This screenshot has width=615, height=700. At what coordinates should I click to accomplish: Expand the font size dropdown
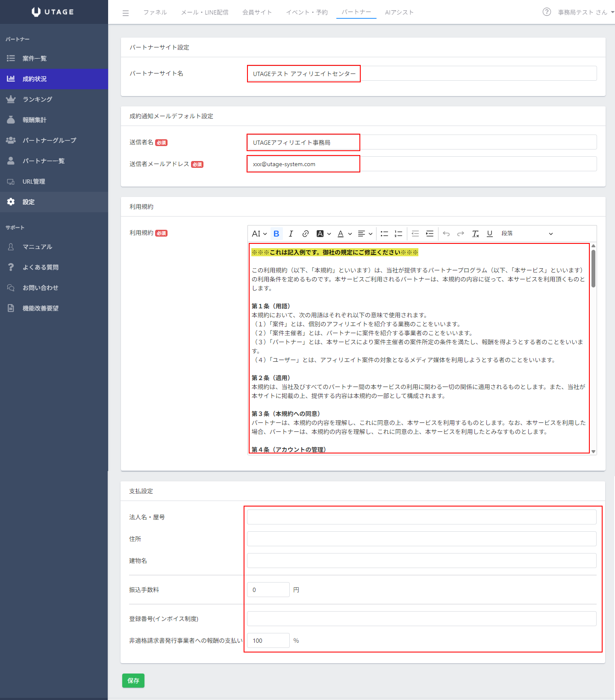click(259, 234)
